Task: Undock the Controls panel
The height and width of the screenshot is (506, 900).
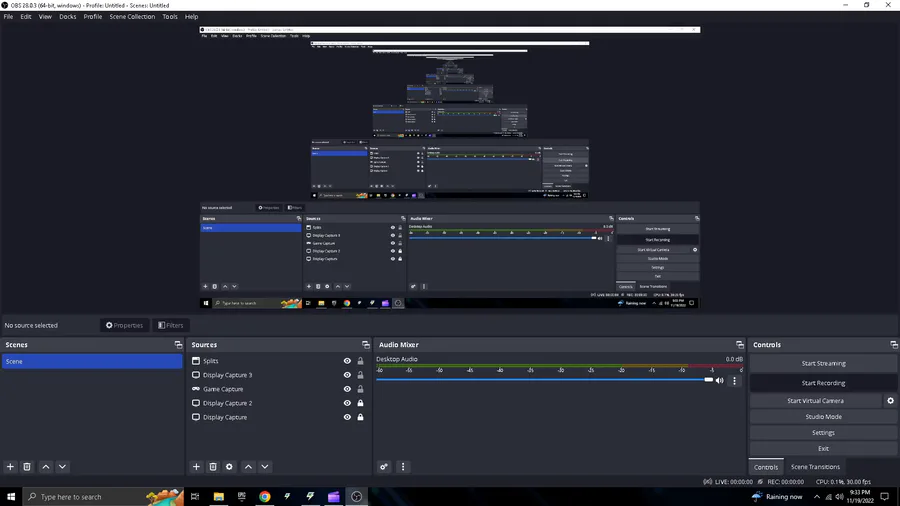Action: pyautogui.click(x=894, y=345)
